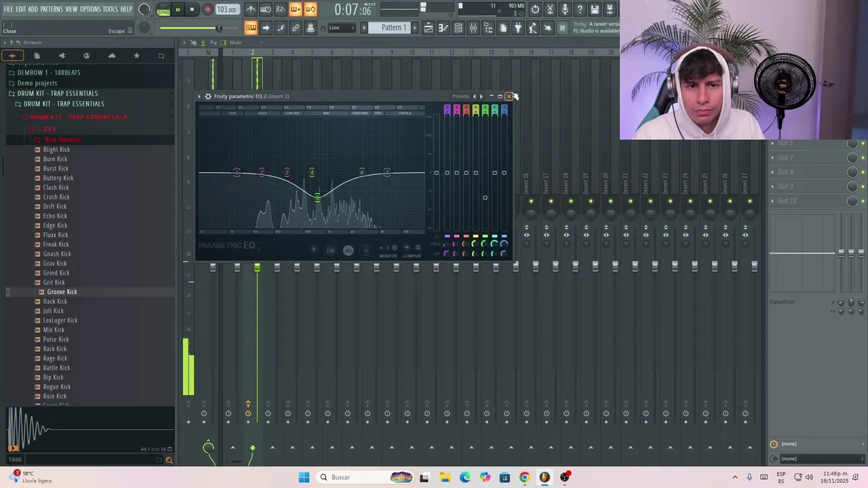The height and width of the screenshot is (488, 868).
Task: Toggle the EQ HQ mode button
Action: [348, 250]
